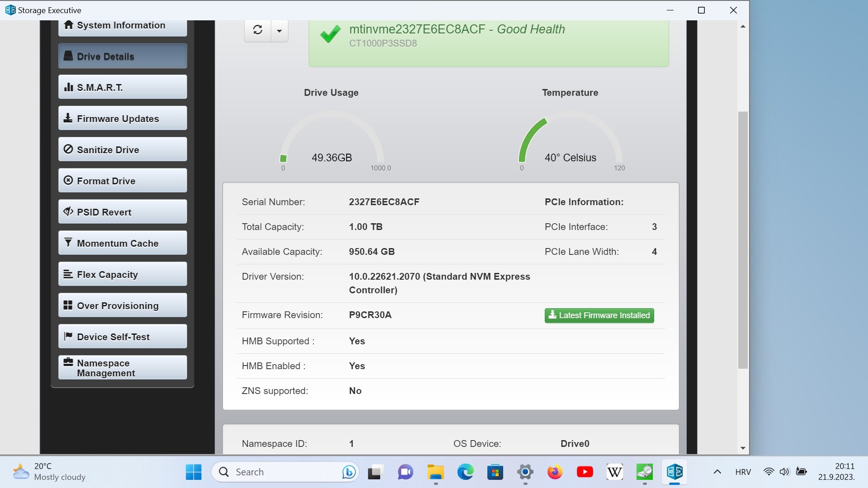Open clock and date 20:11
Screen dimensions: 868x488
836,472
